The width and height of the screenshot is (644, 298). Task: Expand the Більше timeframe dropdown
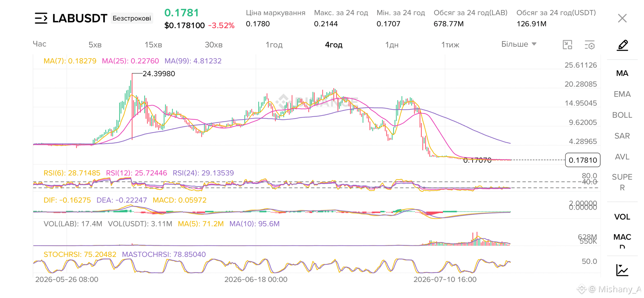tap(519, 44)
